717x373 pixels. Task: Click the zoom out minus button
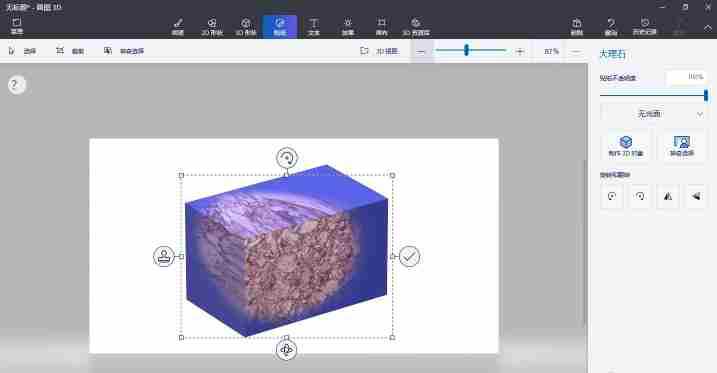point(421,52)
